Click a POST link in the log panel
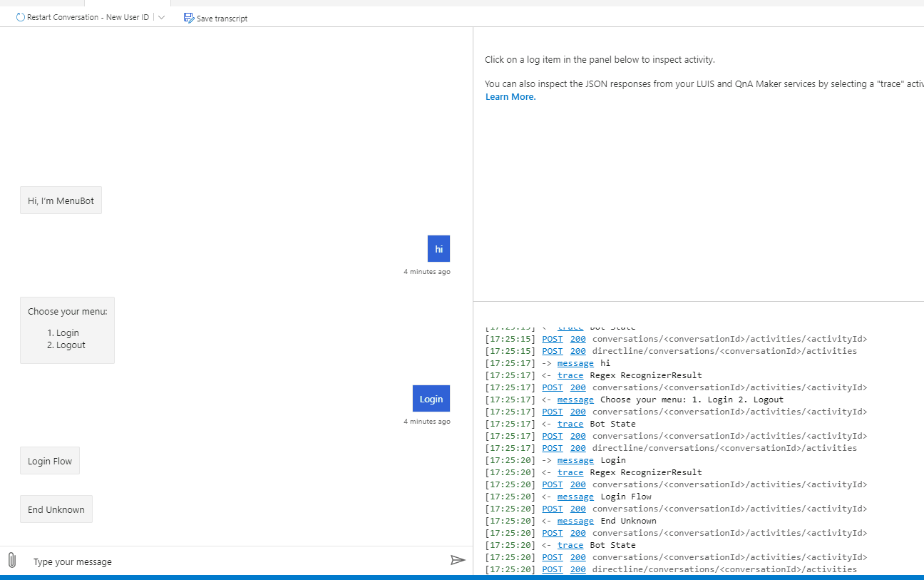The width and height of the screenshot is (924, 580). pyautogui.click(x=552, y=339)
